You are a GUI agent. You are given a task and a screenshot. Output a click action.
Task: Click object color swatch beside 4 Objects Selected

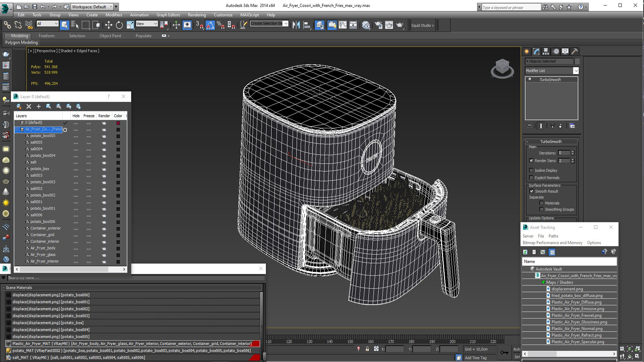(577, 61)
